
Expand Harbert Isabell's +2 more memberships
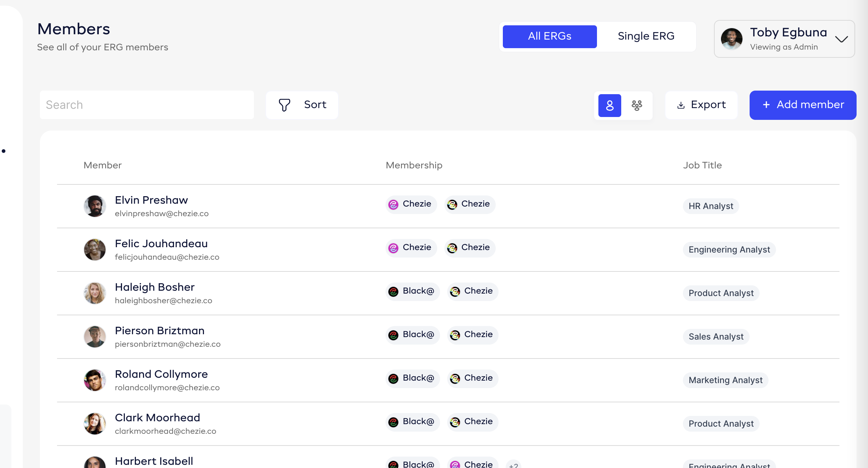[513, 464]
